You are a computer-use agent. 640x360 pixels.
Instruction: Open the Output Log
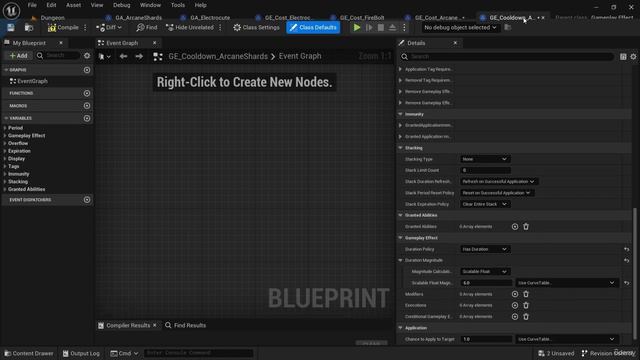tap(81, 353)
